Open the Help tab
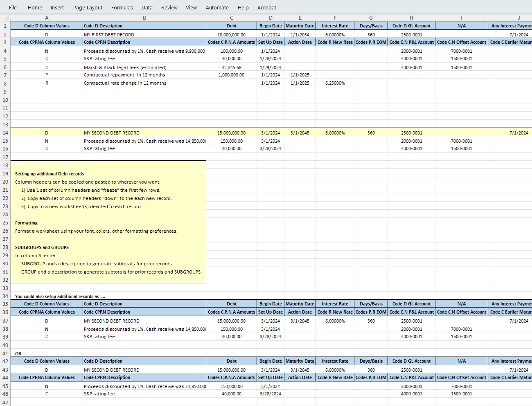This screenshot has width=532, height=406. point(243,7)
